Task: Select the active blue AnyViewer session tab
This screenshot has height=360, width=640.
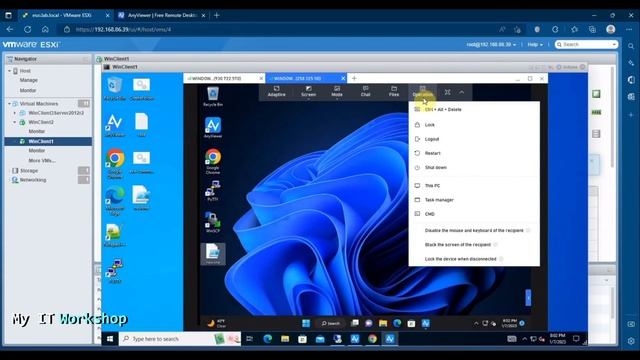Action: 306,78
